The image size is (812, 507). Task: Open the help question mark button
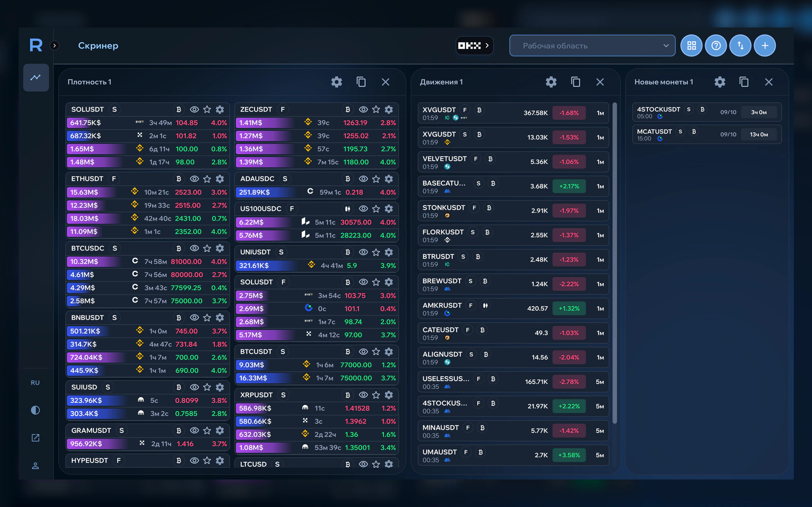click(716, 46)
